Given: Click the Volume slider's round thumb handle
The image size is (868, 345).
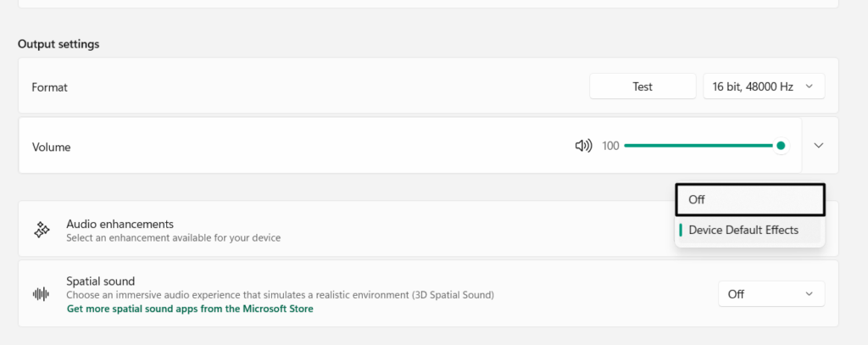Looking at the screenshot, I should point(781,146).
